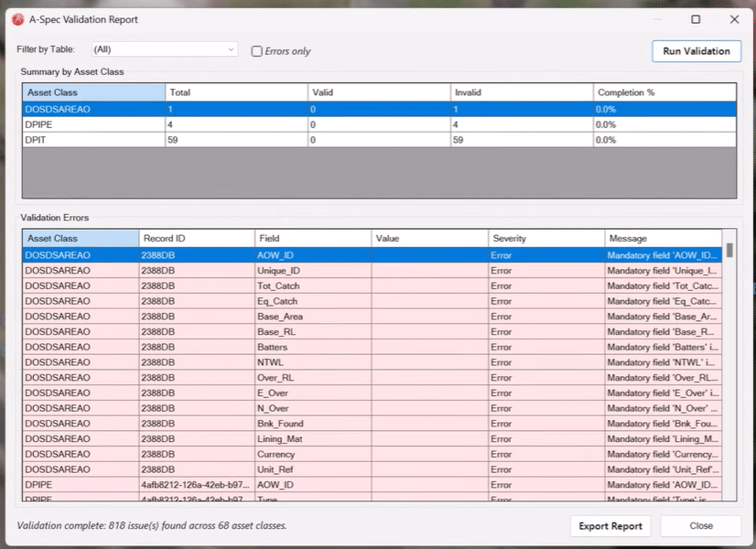Maximize the A-Spec Validation Report window

[696, 19]
